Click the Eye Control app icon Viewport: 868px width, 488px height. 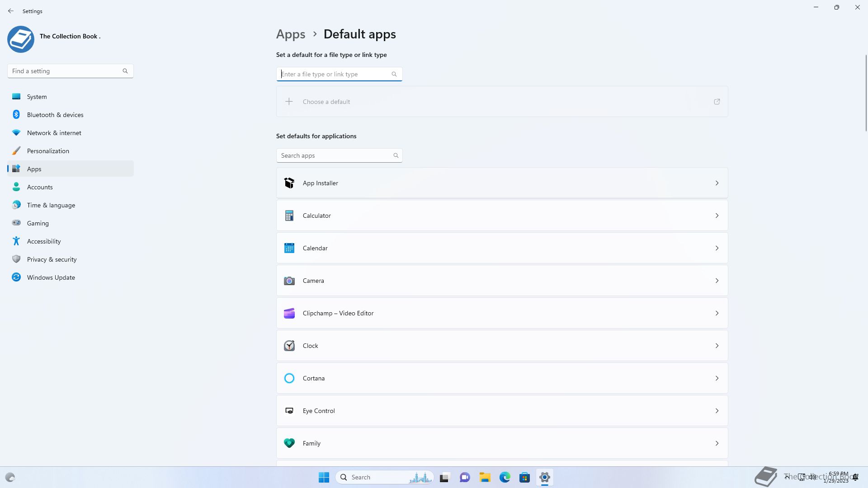289,411
